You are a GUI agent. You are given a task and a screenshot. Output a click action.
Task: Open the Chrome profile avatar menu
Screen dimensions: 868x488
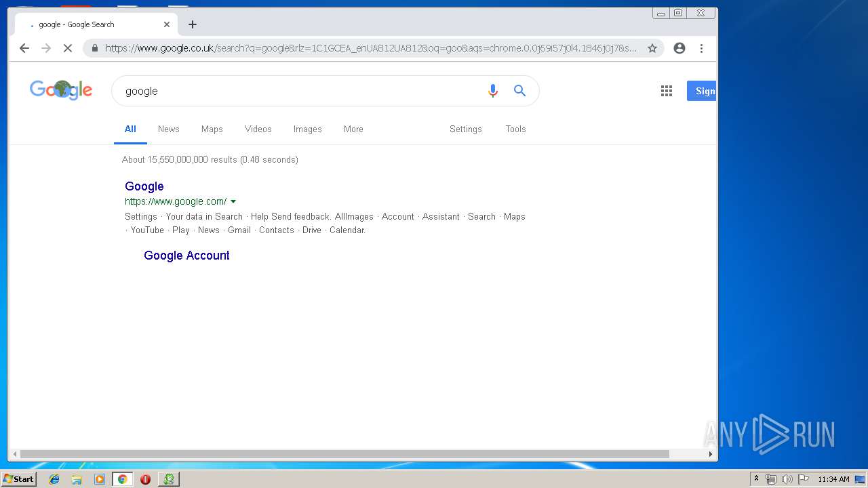click(x=679, y=48)
